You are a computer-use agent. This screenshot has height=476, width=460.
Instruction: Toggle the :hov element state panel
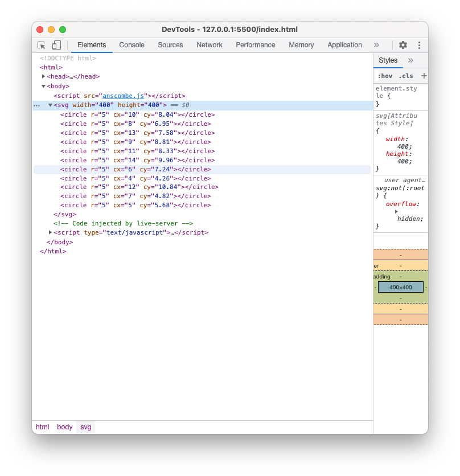pyautogui.click(x=385, y=76)
